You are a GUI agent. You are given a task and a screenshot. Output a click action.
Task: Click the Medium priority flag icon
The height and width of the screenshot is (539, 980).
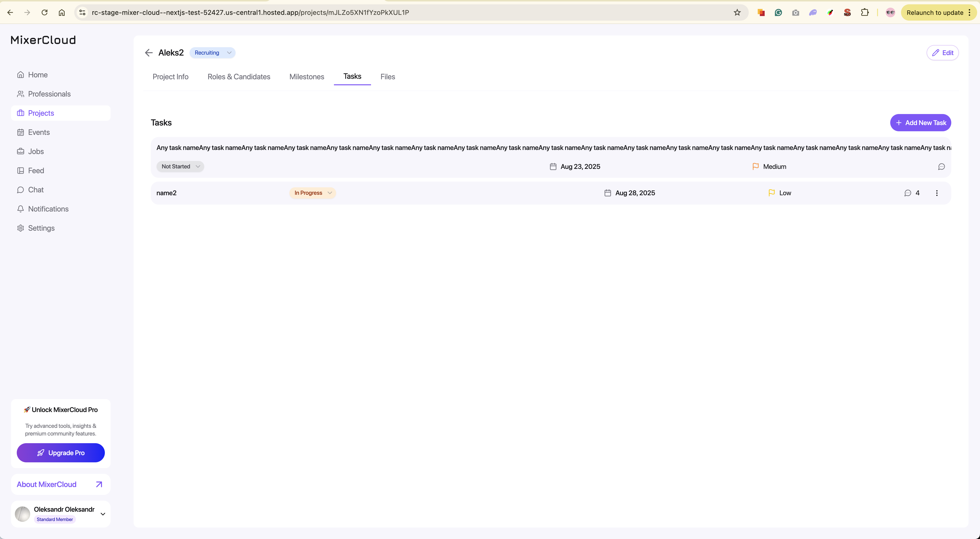click(x=755, y=167)
